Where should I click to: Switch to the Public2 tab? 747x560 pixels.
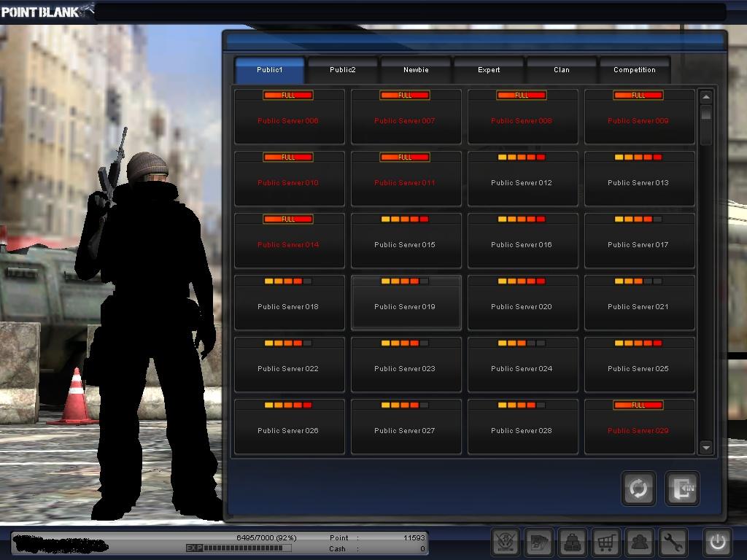click(343, 70)
